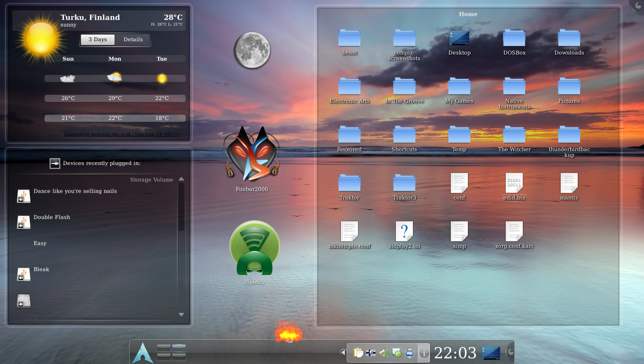This screenshot has width=644, height=364.
Task: Launch Foobar2000 from the desktop
Action: (x=252, y=155)
